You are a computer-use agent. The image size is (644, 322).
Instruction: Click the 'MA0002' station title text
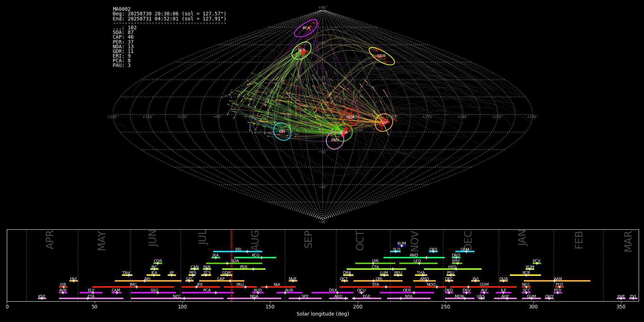click(122, 9)
